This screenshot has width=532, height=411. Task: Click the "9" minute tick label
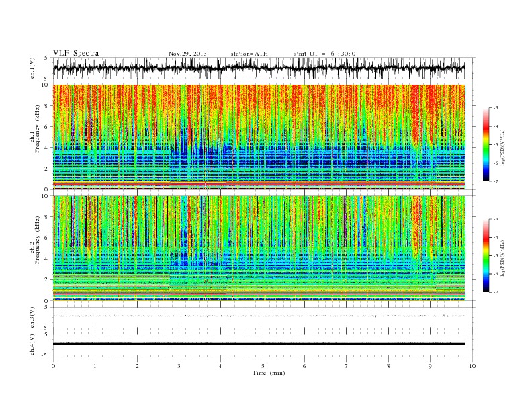[430, 366]
